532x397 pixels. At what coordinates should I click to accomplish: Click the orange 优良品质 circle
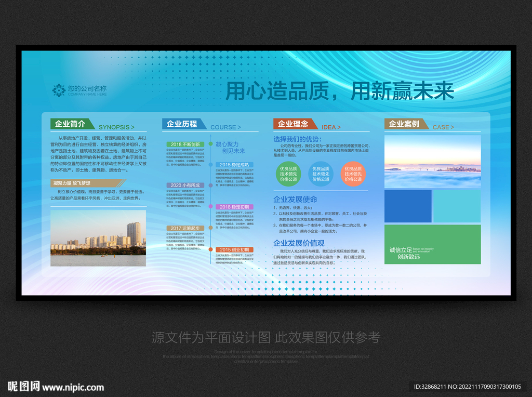353,174
